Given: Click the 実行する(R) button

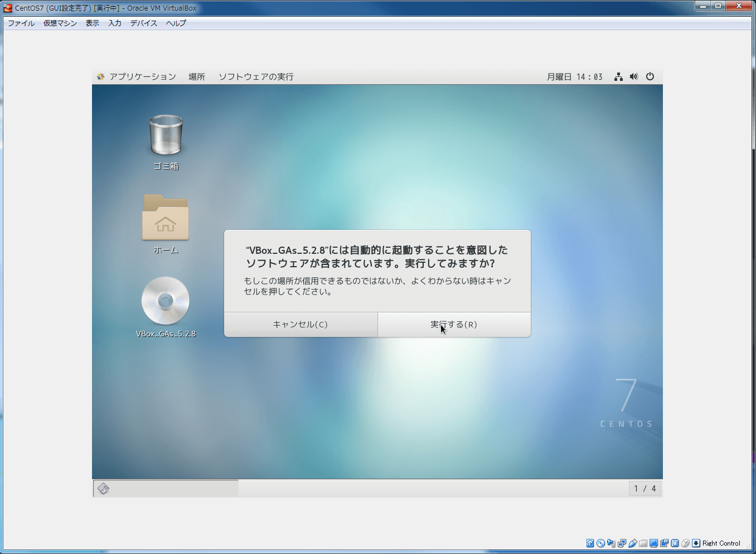Looking at the screenshot, I should [x=453, y=324].
